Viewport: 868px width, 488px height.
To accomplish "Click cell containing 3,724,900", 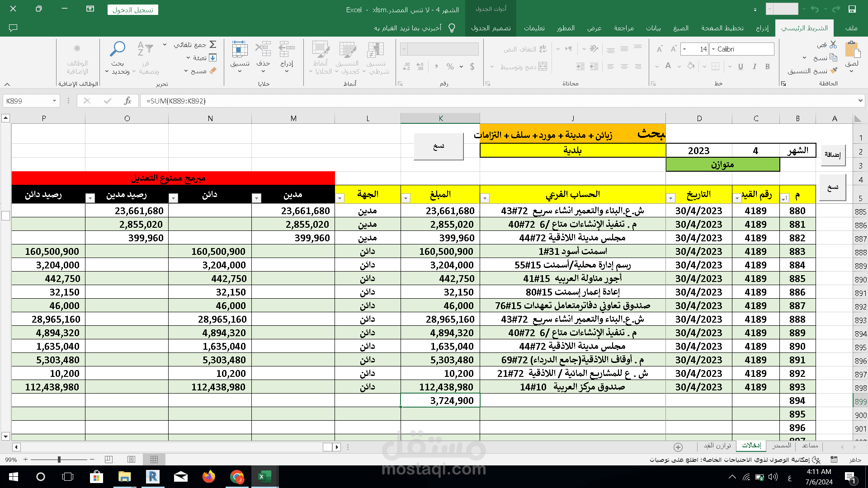I will (x=440, y=400).
